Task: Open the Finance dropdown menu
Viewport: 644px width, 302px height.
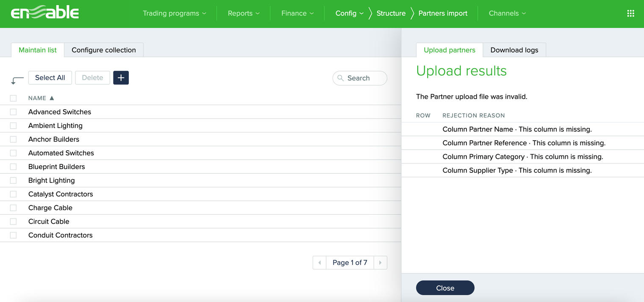Action: 297,13
